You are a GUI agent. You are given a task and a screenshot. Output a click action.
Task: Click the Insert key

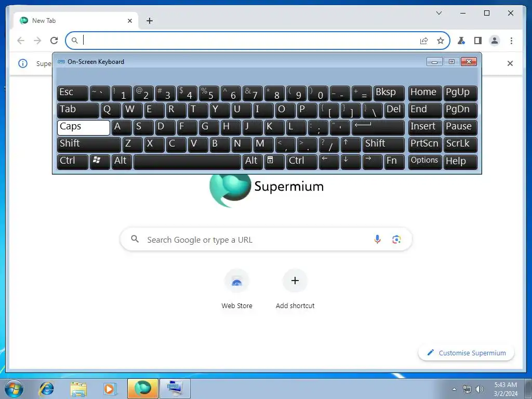425,128
